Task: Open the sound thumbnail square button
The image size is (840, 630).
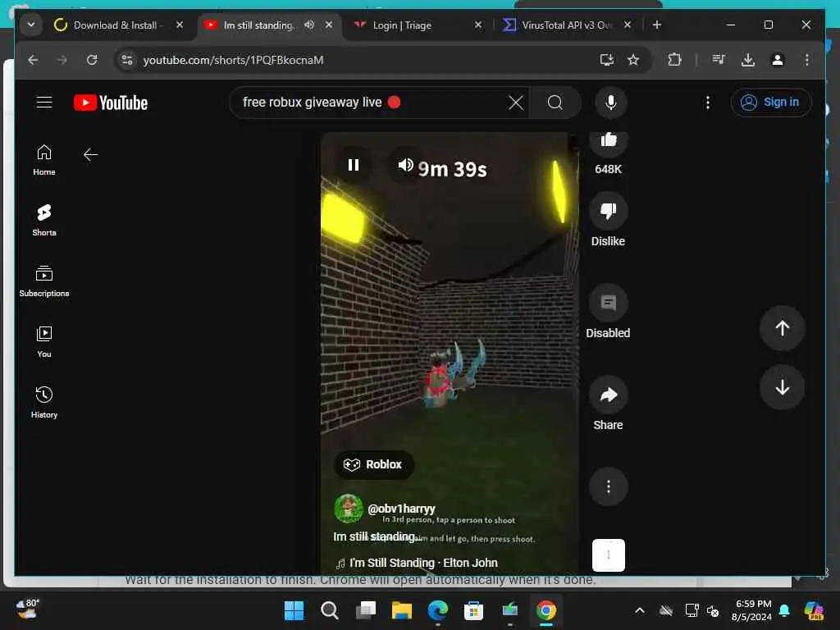Action: [x=608, y=555]
